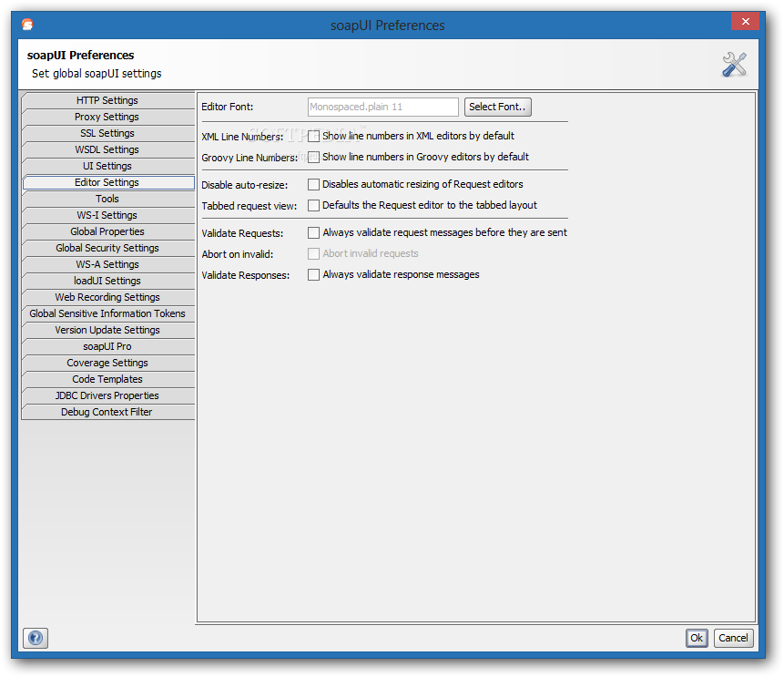The height and width of the screenshot is (677, 784).
Task: Select the soapUI Pro tab
Action: pyautogui.click(x=107, y=347)
